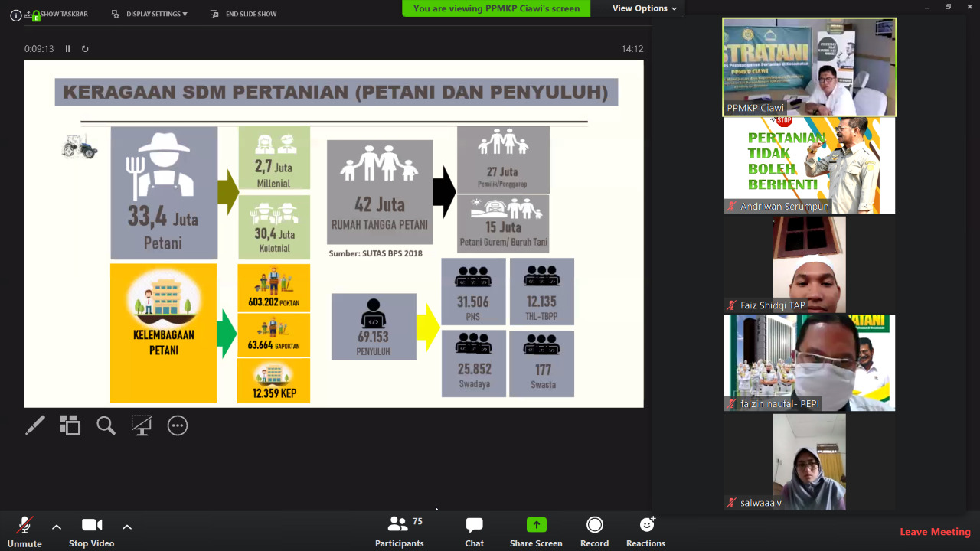
Task: Open the Chat panel
Action: (474, 531)
